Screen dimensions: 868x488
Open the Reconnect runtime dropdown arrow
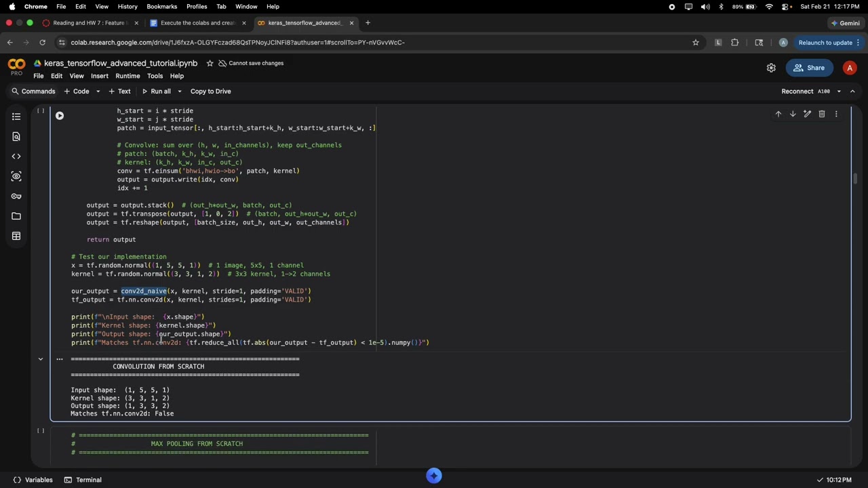(x=839, y=91)
